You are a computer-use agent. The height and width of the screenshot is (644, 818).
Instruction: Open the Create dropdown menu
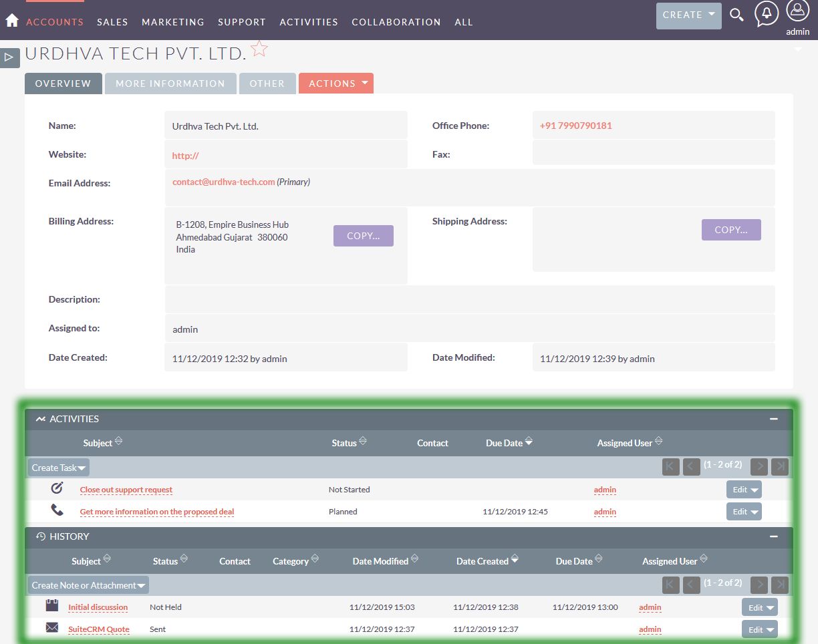(689, 15)
